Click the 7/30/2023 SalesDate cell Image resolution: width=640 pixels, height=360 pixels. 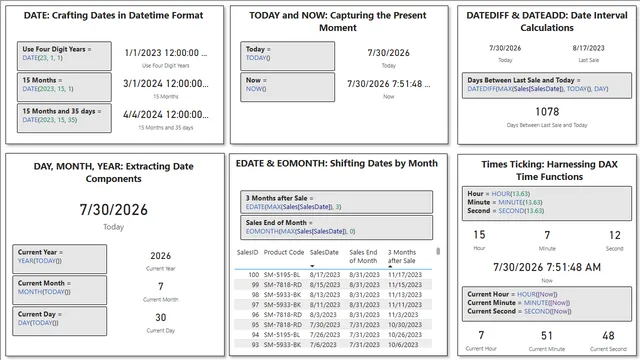point(324,325)
